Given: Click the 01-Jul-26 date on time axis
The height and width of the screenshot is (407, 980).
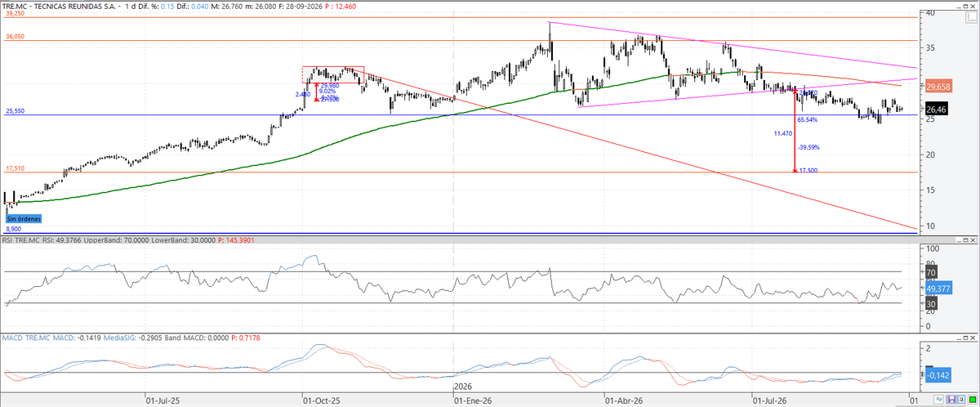Looking at the screenshot, I should (x=770, y=400).
